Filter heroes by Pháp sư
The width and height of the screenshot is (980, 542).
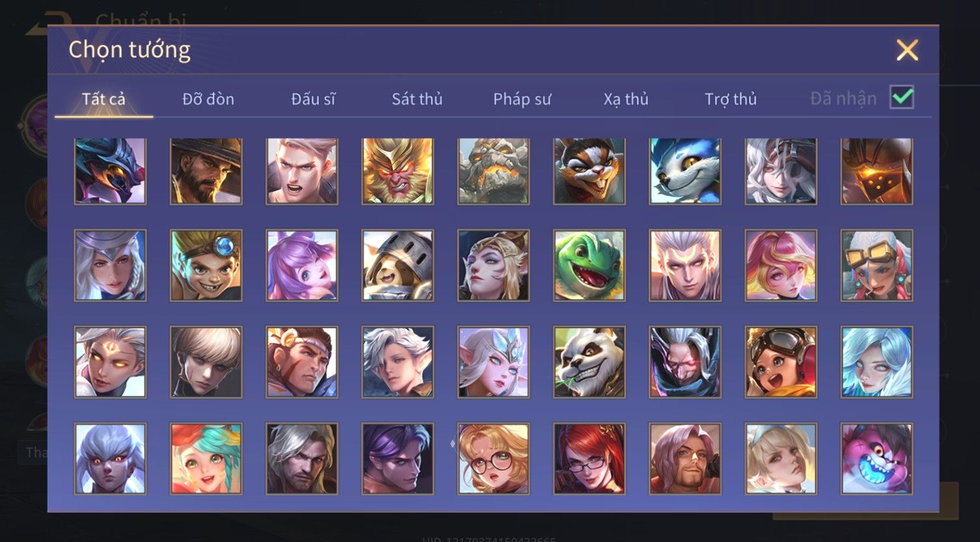pyautogui.click(x=522, y=99)
